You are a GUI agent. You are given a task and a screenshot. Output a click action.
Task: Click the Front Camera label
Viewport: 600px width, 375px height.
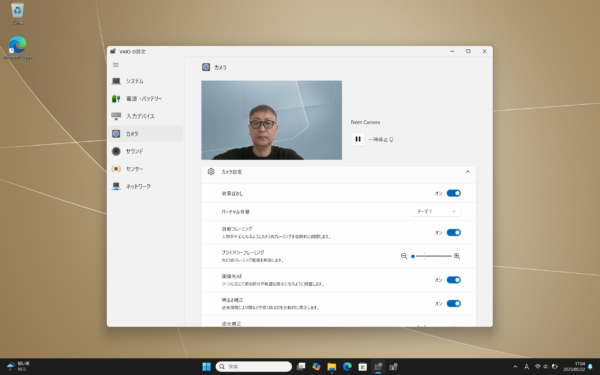(x=365, y=122)
